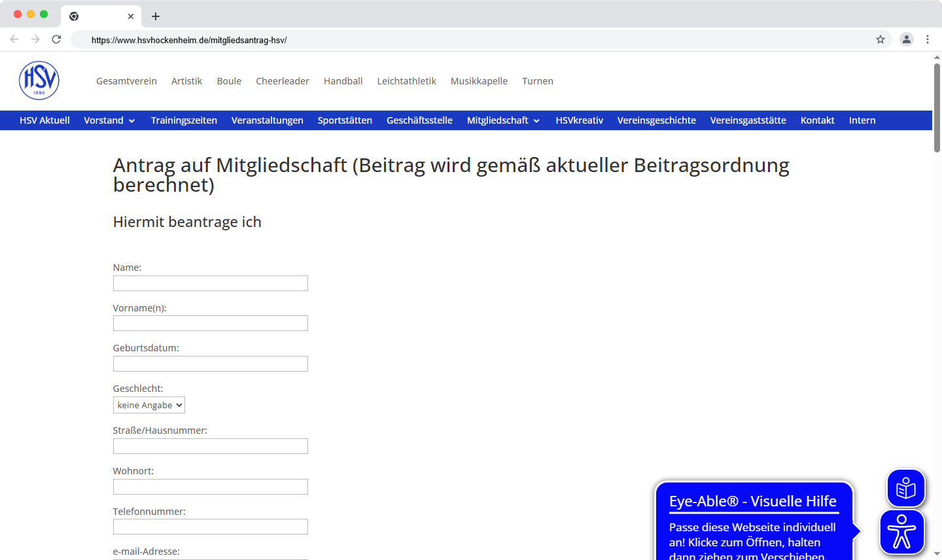The image size is (942, 560).
Task: Click the HSV club logo
Action: click(x=39, y=80)
